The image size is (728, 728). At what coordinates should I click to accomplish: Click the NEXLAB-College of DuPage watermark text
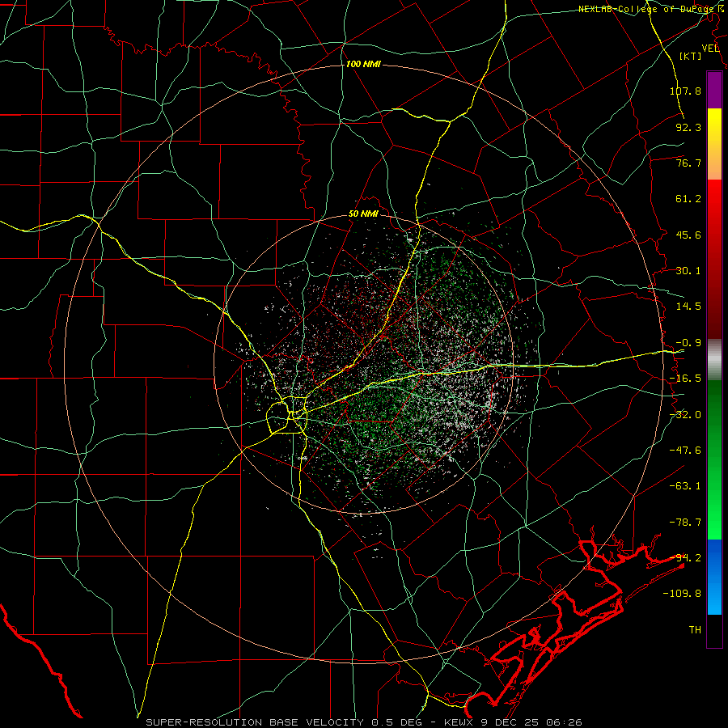click(648, 9)
